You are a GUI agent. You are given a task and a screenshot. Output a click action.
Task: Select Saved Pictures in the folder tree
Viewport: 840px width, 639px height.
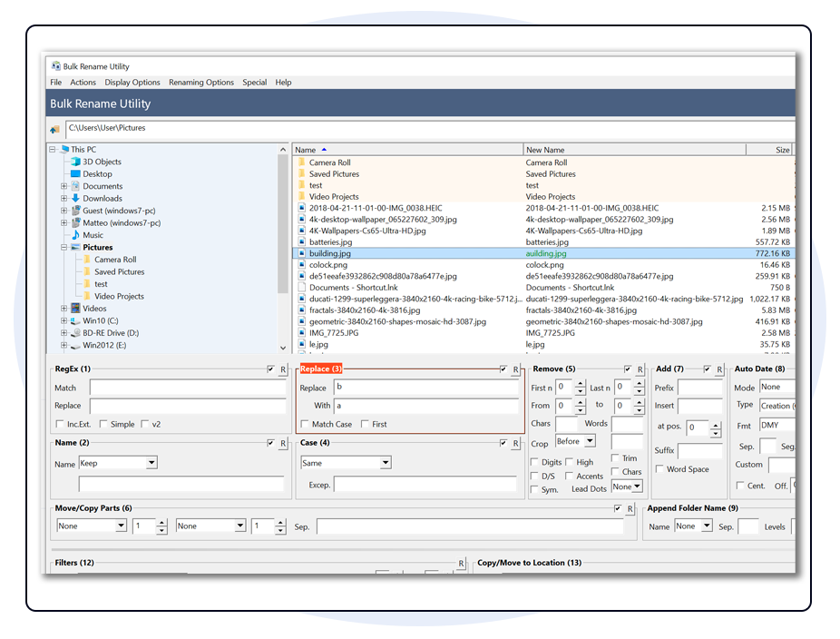pyautogui.click(x=120, y=271)
